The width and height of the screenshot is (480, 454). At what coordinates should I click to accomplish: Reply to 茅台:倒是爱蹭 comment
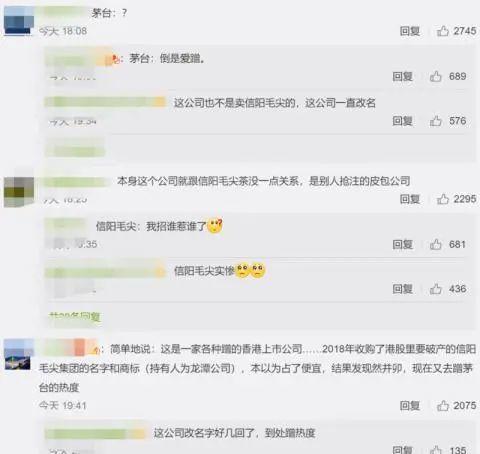point(402,76)
